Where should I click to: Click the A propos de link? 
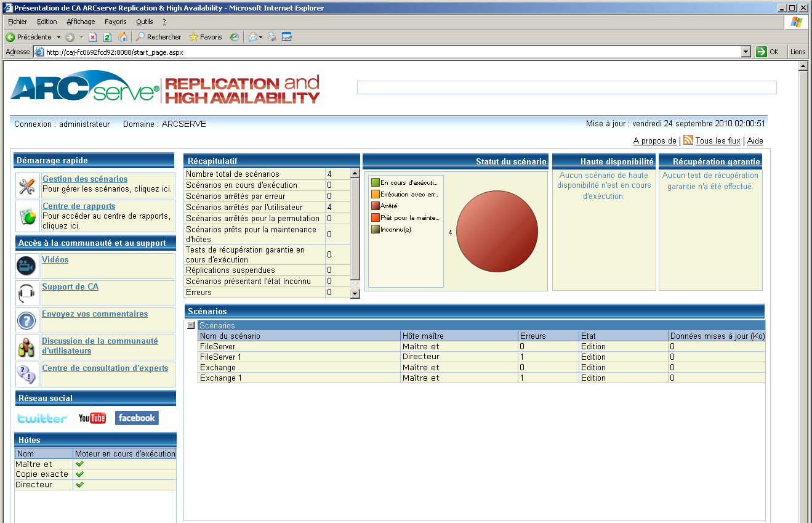654,140
